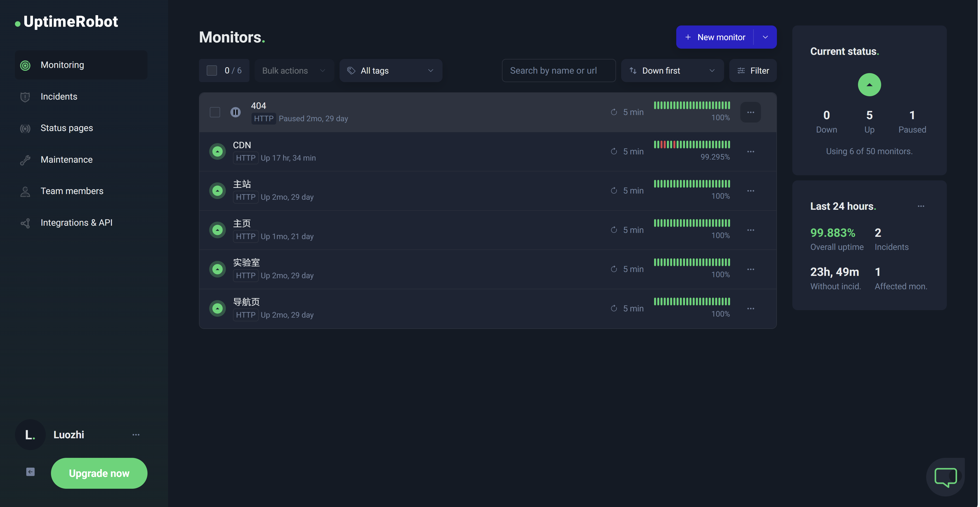Collapse sidebar with the arrow icon
This screenshot has width=980, height=507.
click(x=30, y=472)
